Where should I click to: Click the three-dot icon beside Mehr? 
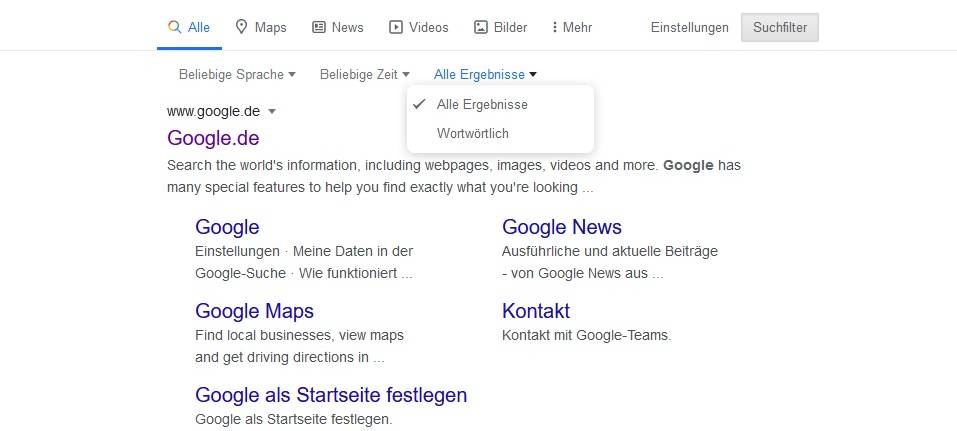554,27
